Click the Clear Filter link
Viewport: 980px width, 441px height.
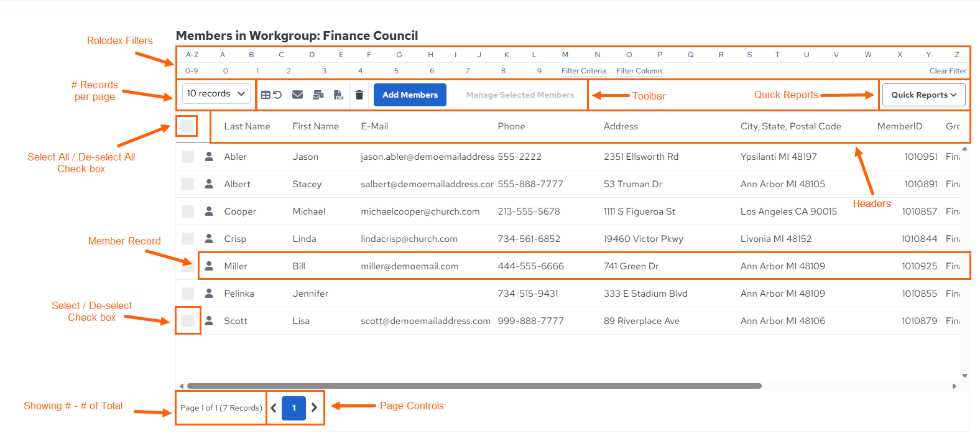(x=948, y=71)
